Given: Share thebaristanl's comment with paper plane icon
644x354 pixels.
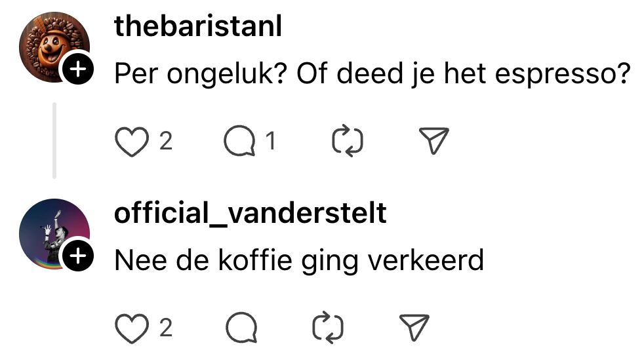Looking at the screenshot, I should (433, 142).
